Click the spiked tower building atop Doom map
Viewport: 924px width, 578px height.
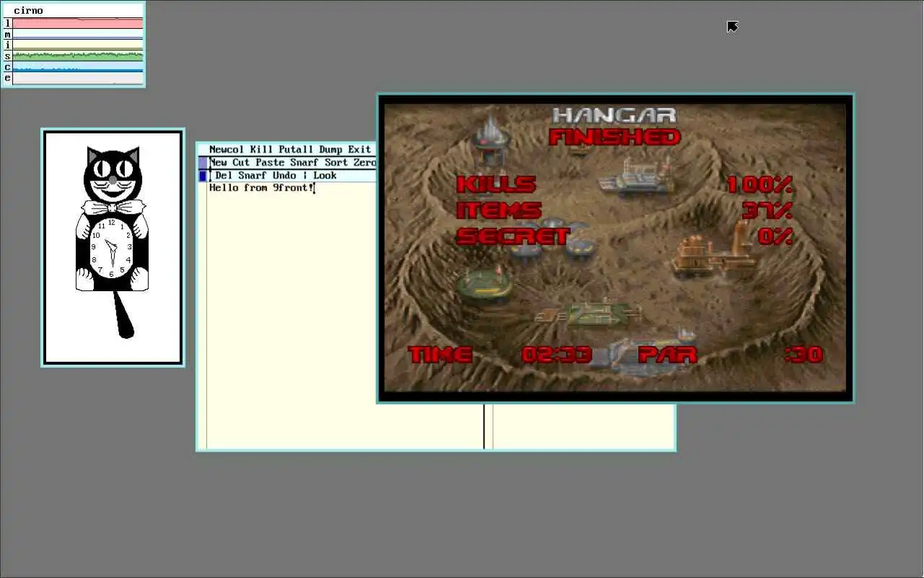[492, 141]
